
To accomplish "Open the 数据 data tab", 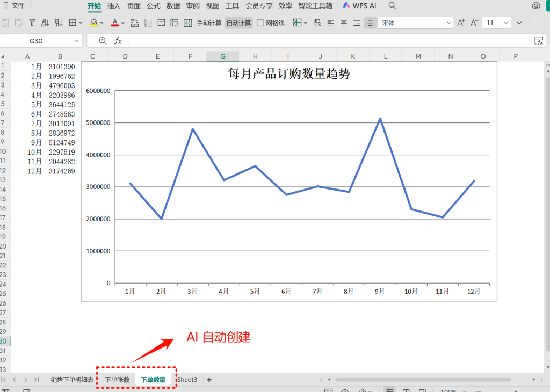I will point(173,6).
